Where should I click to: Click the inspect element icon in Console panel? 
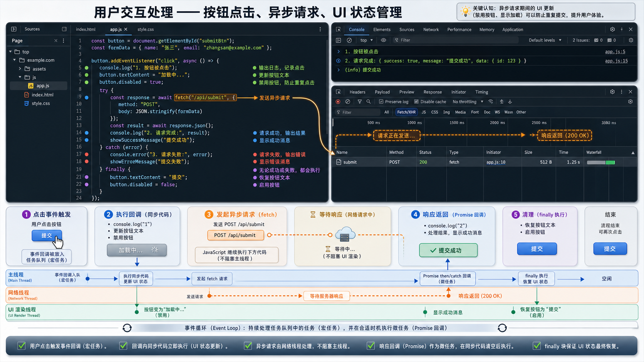coord(338,30)
